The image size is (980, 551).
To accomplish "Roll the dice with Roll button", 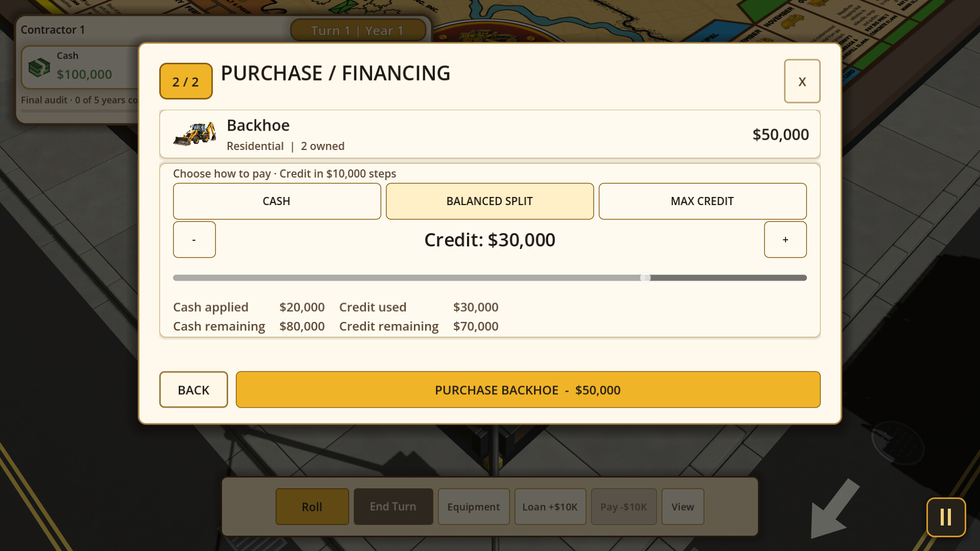I will 312,507.
